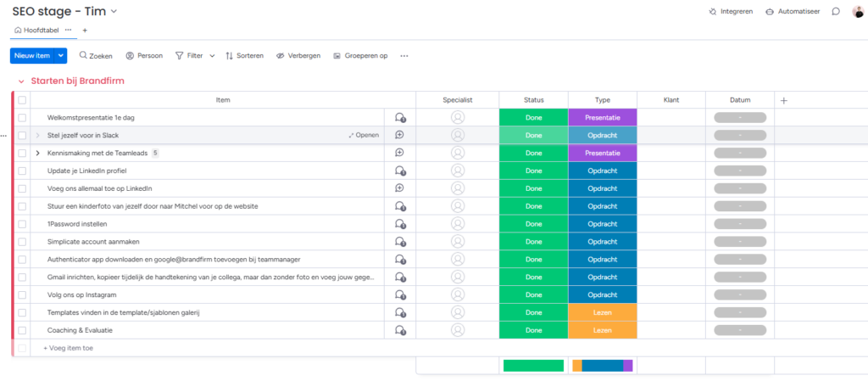The height and width of the screenshot is (381, 868).
Task: Tick the checkbox for 1Password instellen
Action: coord(22,224)
